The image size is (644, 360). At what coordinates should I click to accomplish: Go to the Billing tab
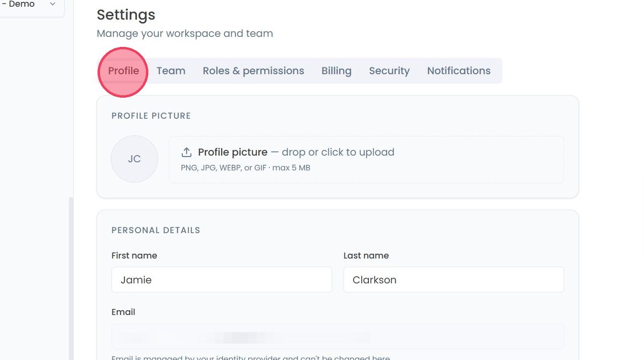[x=336, y=71]
